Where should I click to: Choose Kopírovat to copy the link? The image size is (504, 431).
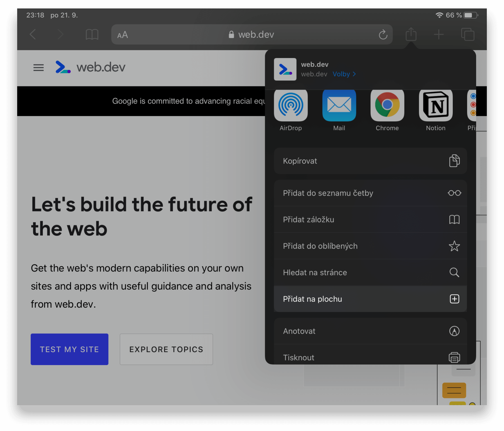point(370,161)
